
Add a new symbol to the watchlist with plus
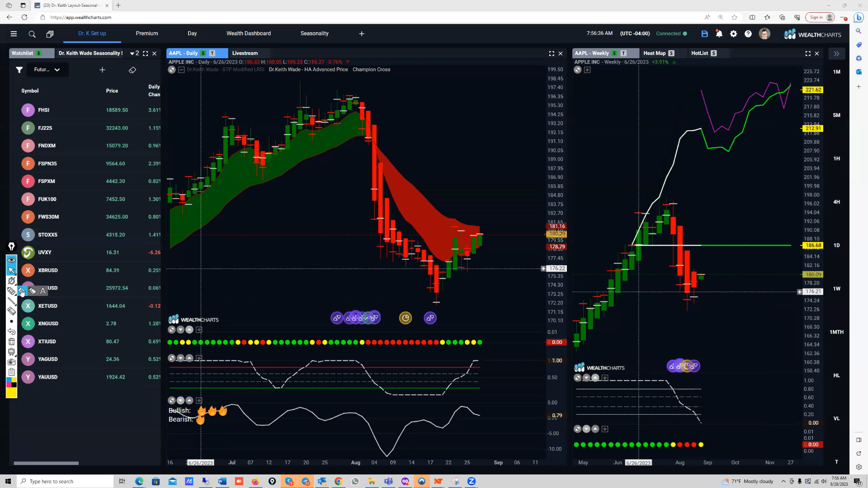click(102, 70)
